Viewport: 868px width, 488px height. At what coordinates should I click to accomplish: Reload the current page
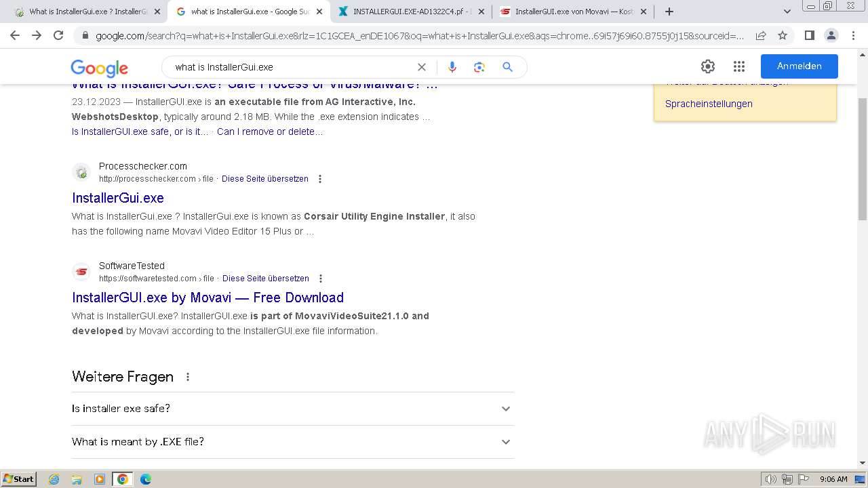(58, 35)
